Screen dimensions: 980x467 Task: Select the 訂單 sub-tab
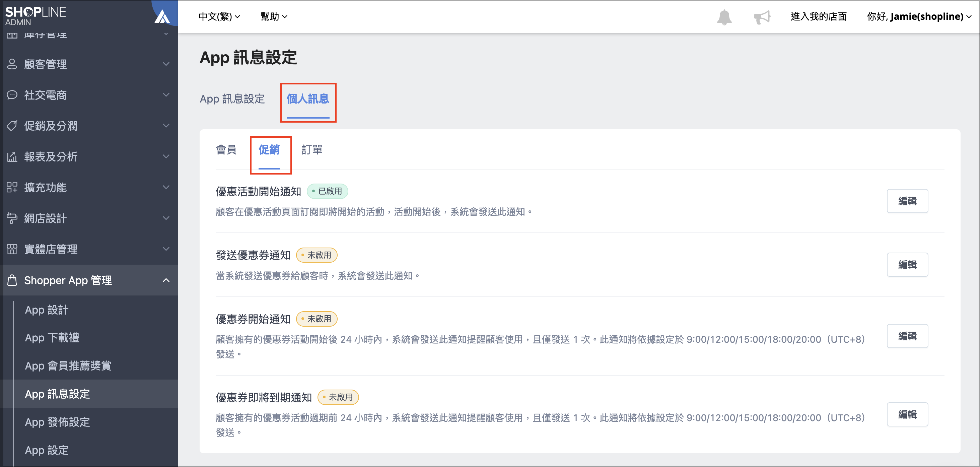point(312,149)
